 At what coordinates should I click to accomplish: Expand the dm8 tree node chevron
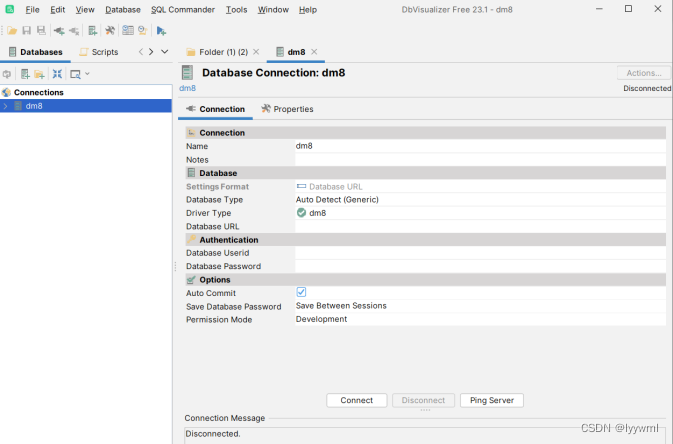5,106
